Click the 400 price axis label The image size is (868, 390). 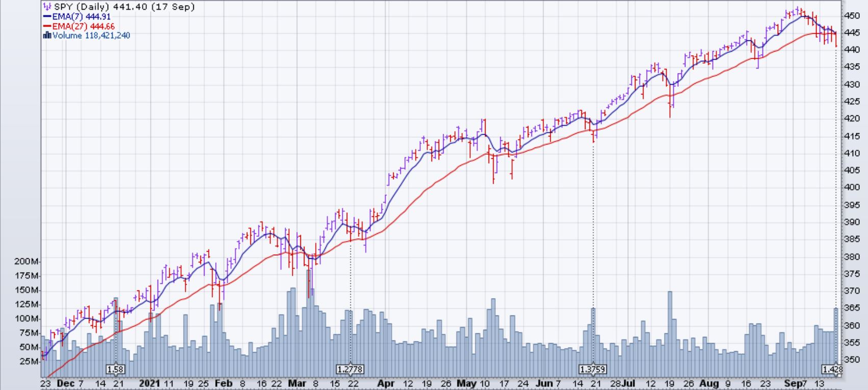[x=853, y=187]
